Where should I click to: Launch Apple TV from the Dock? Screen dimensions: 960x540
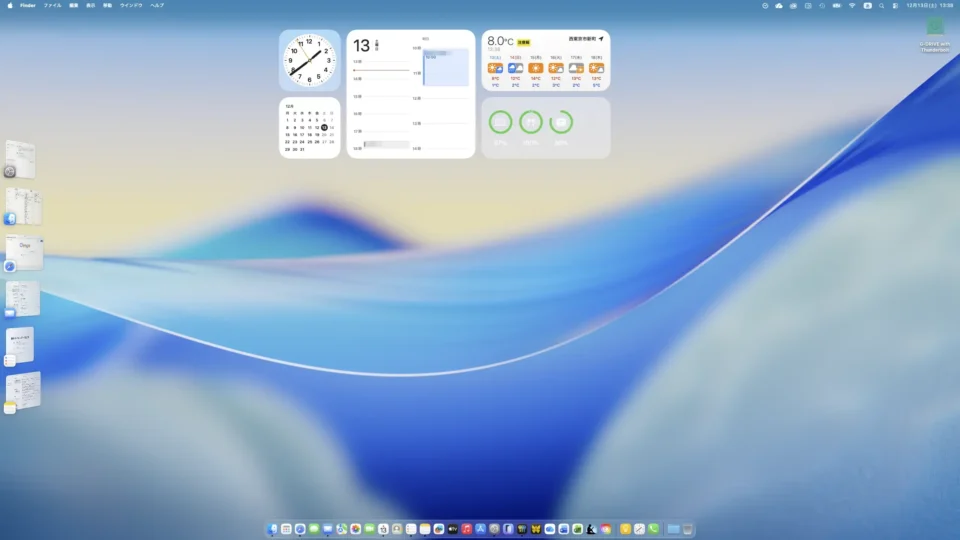point(453,529)
